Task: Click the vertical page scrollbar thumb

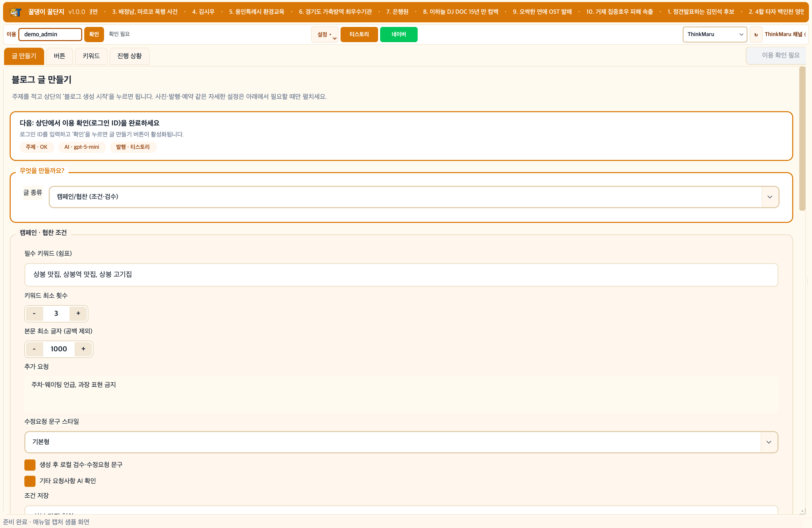Action: [802, 139]
